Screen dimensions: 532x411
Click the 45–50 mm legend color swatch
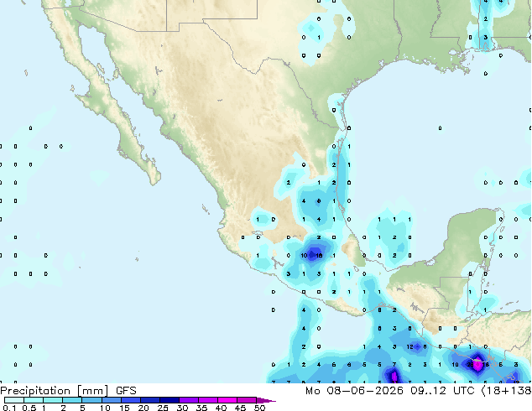tap(247, 400)
